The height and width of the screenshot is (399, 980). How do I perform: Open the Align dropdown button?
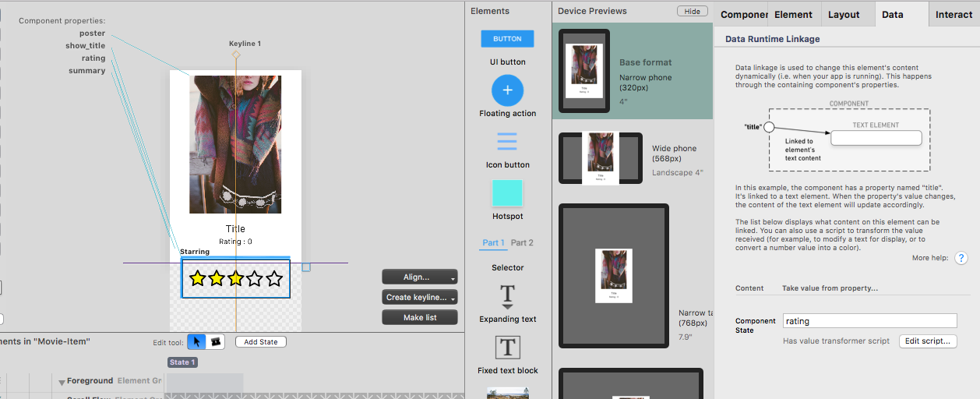(x=420, y=277)
